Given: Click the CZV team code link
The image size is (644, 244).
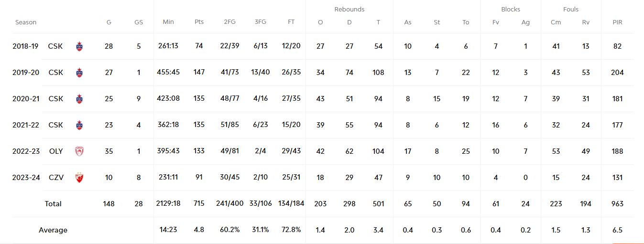Looking at the screenshot, I should coord(56,178).
